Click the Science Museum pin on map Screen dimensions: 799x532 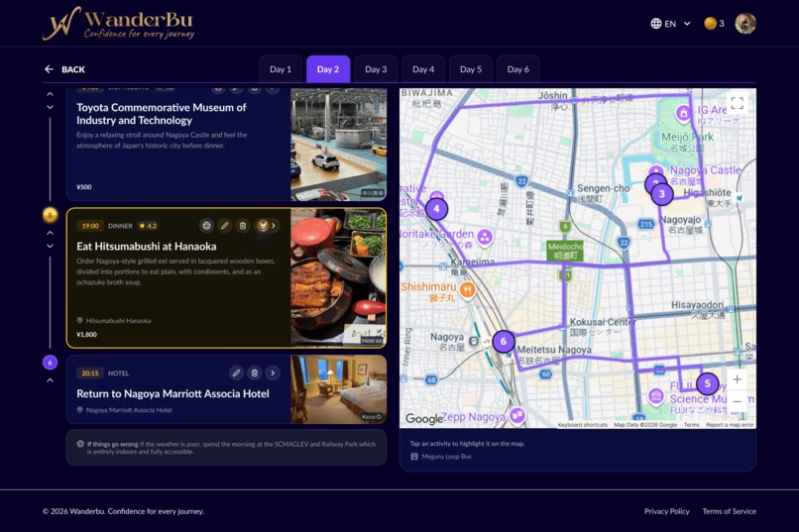pos(656,396)
